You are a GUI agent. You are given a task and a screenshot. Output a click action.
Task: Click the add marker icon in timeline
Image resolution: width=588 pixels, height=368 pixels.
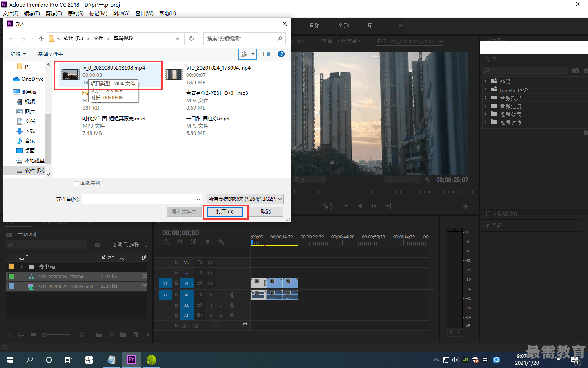click(x=208, y=242)
